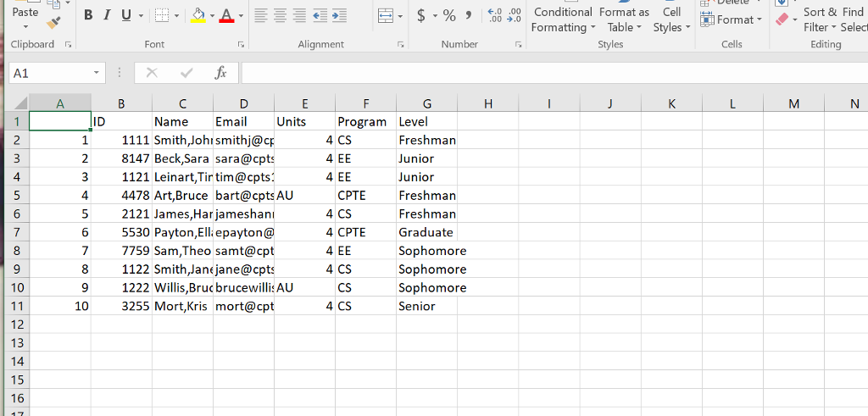Open Format as Table gallery

pos(624,19)
